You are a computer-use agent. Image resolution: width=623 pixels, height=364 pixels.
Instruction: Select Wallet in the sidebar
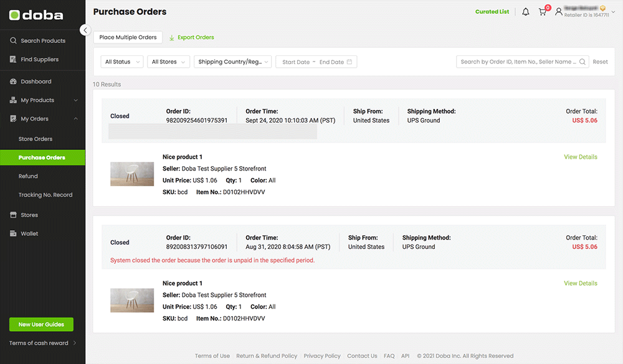pyautogui.click(x=29, y=234)
